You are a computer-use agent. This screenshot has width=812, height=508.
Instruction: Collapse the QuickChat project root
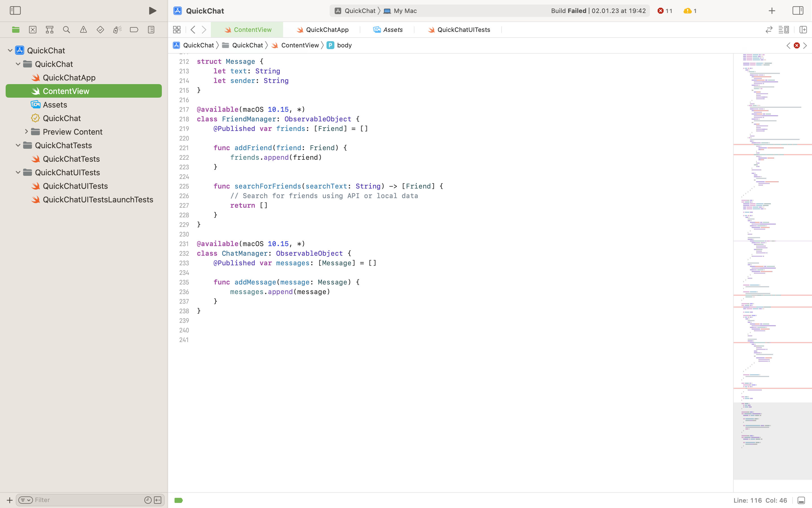[x=10, y=51]
